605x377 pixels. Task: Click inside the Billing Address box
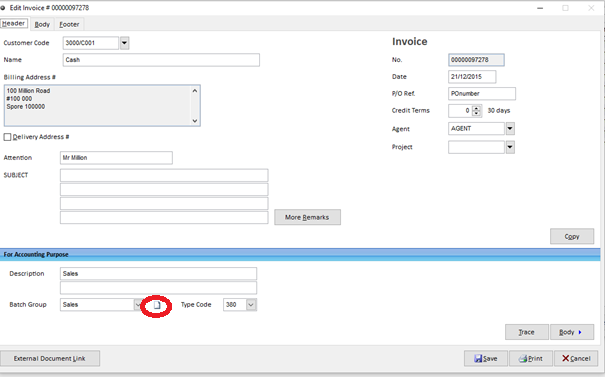pos(102,106)
